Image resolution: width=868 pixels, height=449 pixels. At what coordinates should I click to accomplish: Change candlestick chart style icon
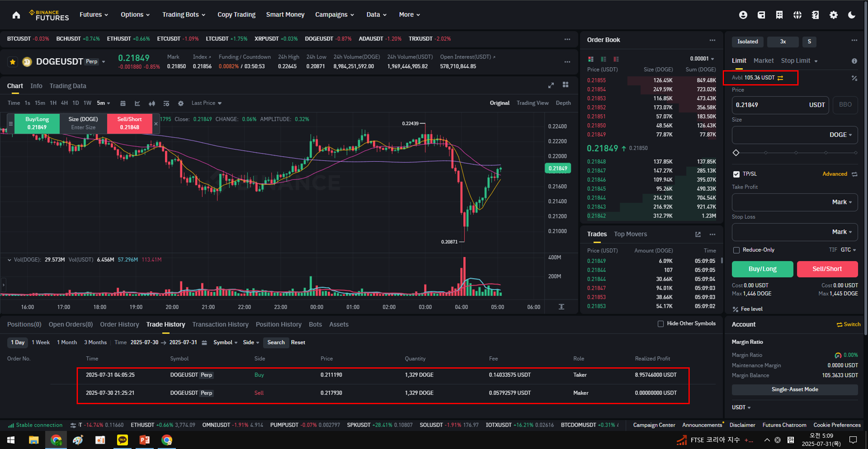[152, 103]
